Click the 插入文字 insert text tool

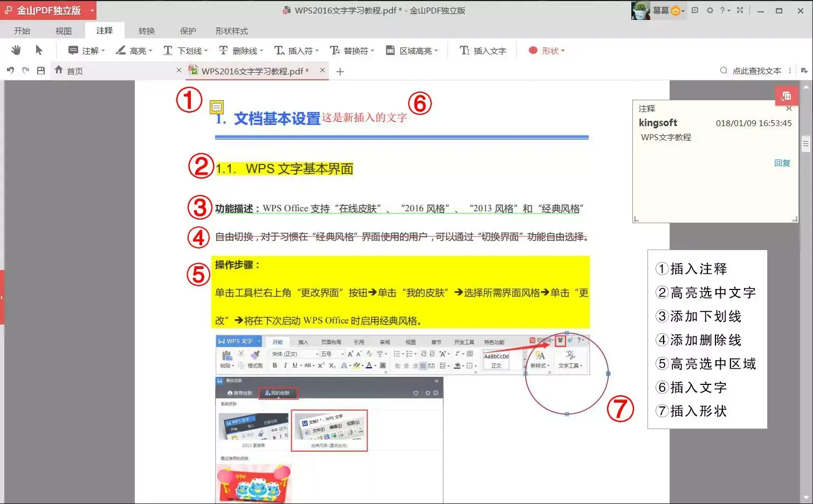pyautogui.click(x=483, y=51)
